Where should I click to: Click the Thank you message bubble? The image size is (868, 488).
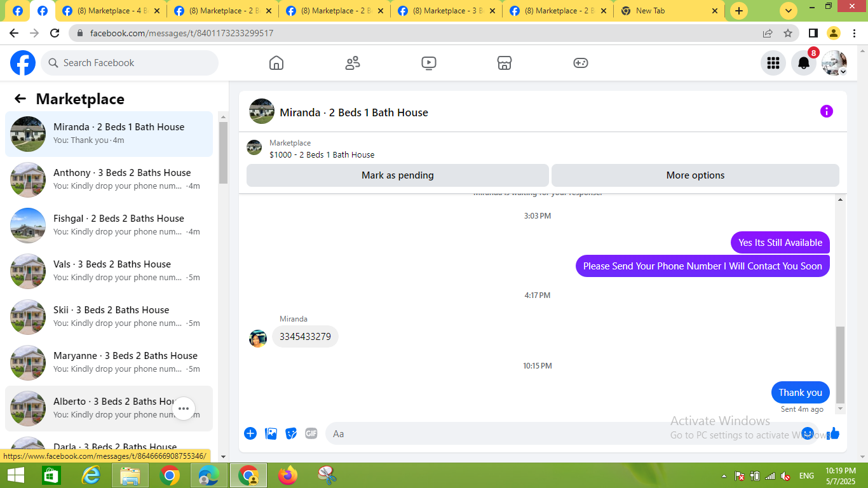tap(800, 393)
